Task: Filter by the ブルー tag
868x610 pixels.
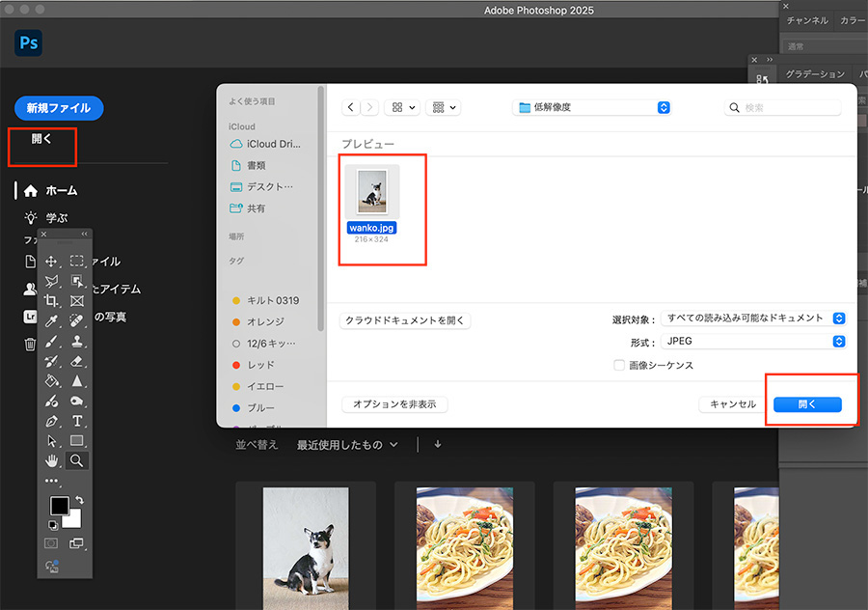Action: click(254, 407)
